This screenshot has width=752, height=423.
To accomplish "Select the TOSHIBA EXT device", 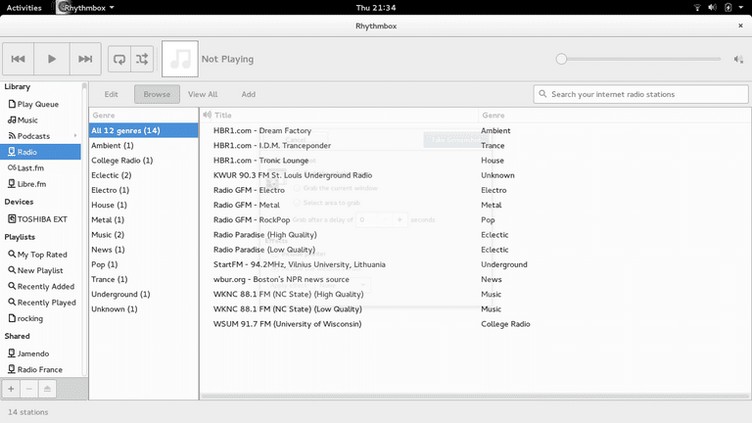I will click(x=40, y=219).
